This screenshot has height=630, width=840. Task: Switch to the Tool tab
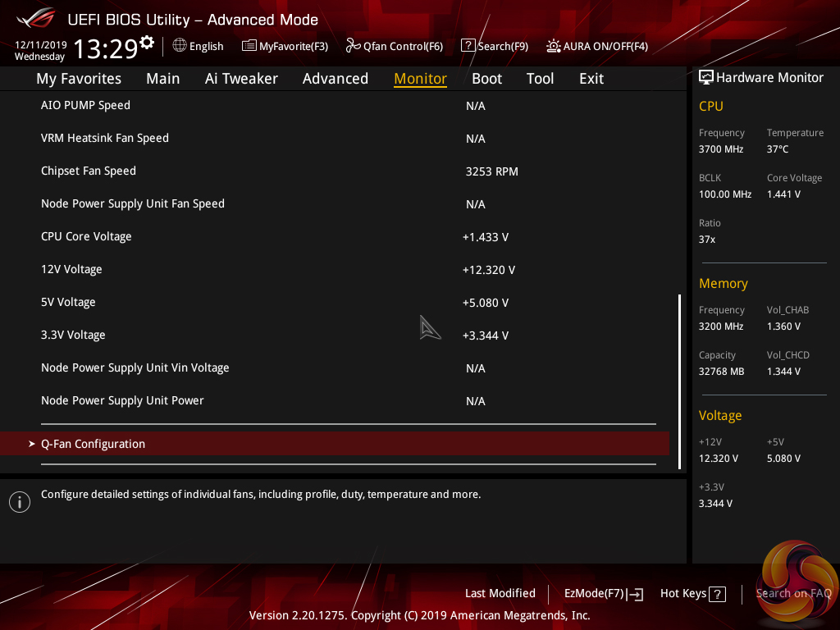[x=540, y=79]
